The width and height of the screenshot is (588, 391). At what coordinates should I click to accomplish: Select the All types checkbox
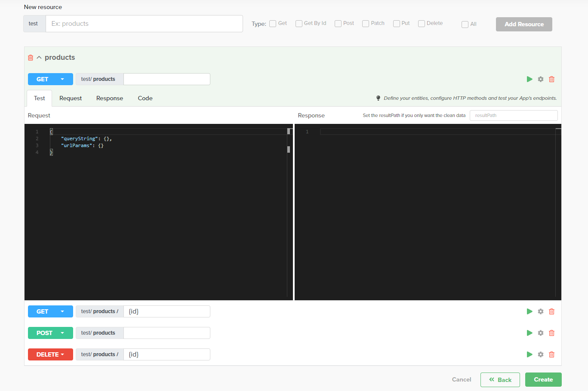click(465, 25)
